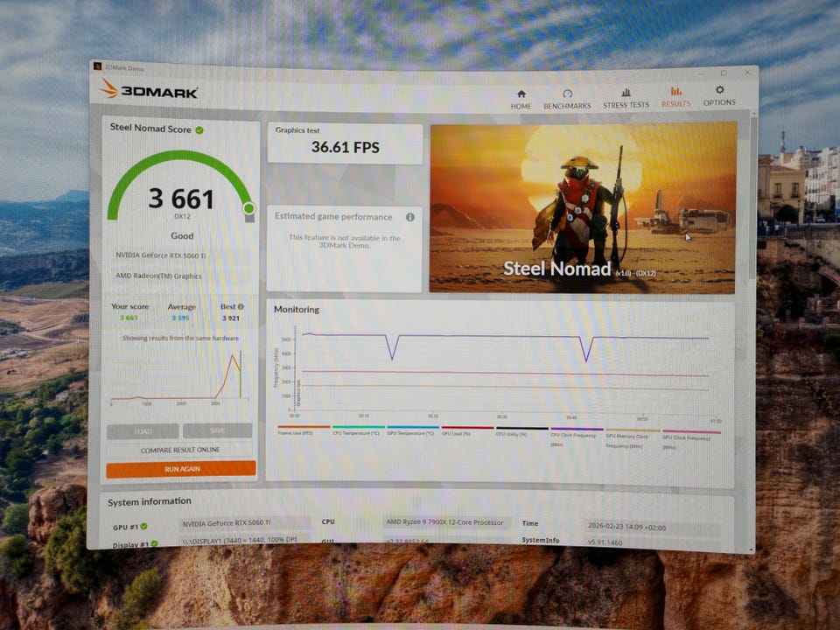This screenshot has width=840, height=630.
Task: Click the green check beside Display #1
Action: [x=154, y=543]
